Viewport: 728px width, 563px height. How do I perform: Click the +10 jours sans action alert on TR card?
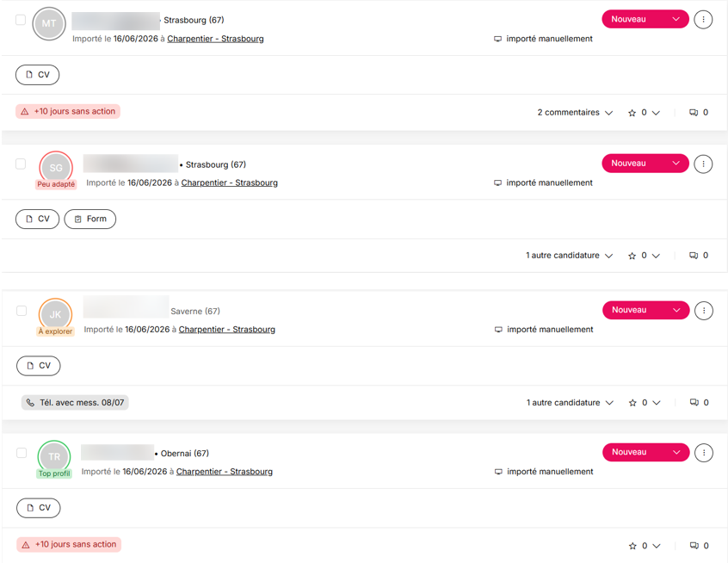pos(69,544)
